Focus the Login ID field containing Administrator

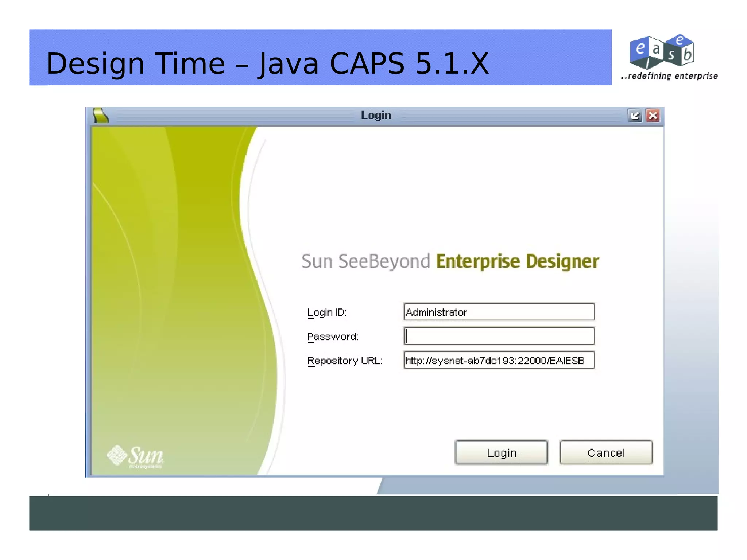click(499, 312)
